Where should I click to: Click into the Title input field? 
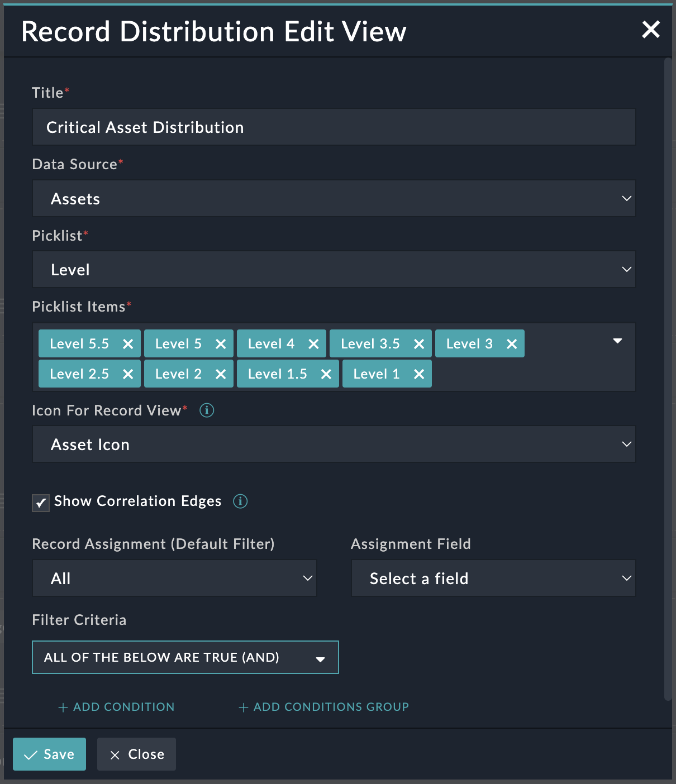(334, 127)
